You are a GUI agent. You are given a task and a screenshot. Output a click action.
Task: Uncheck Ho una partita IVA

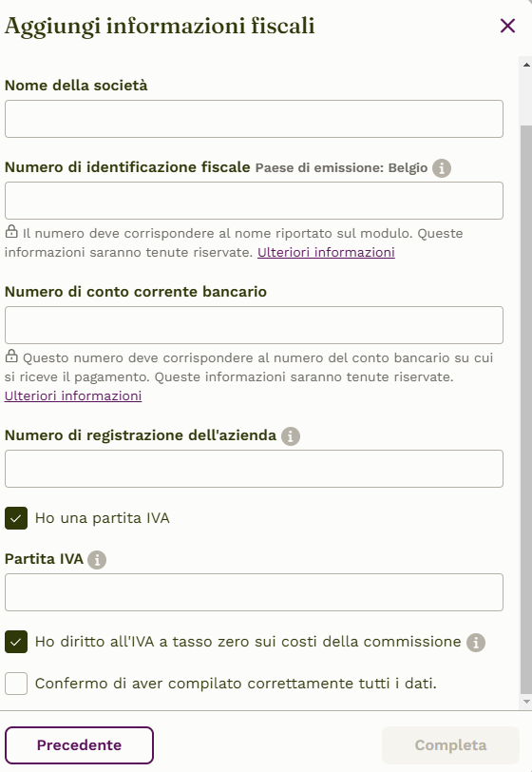coord(16,518)
